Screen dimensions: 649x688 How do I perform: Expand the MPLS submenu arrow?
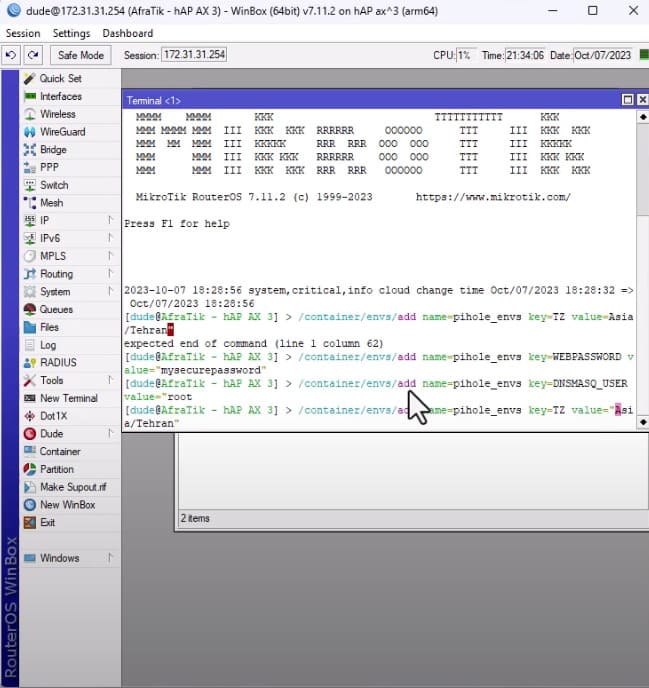click(x=111, y=256)
